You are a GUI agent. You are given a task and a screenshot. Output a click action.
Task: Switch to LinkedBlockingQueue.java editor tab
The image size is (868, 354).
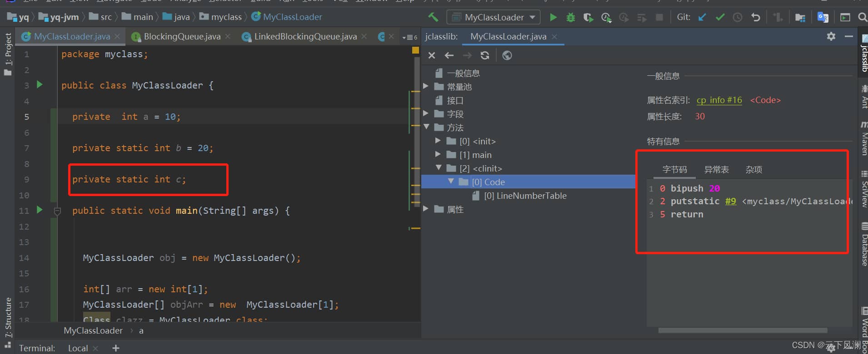[x=305, y=36]
